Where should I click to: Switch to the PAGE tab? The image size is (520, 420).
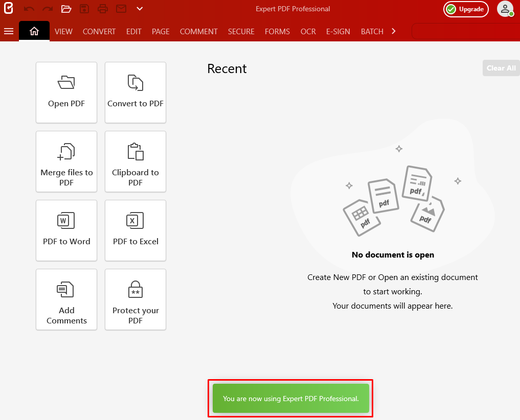pos(161,32)
